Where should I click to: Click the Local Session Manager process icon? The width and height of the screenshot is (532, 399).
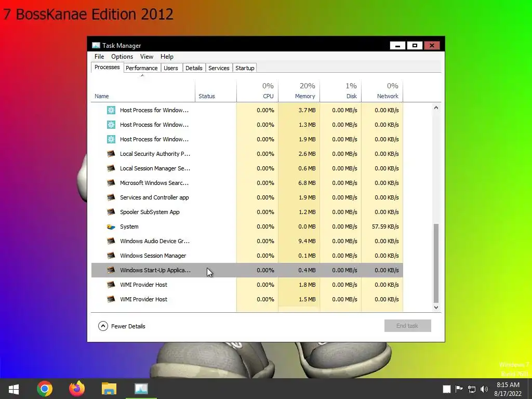point(111,168)
